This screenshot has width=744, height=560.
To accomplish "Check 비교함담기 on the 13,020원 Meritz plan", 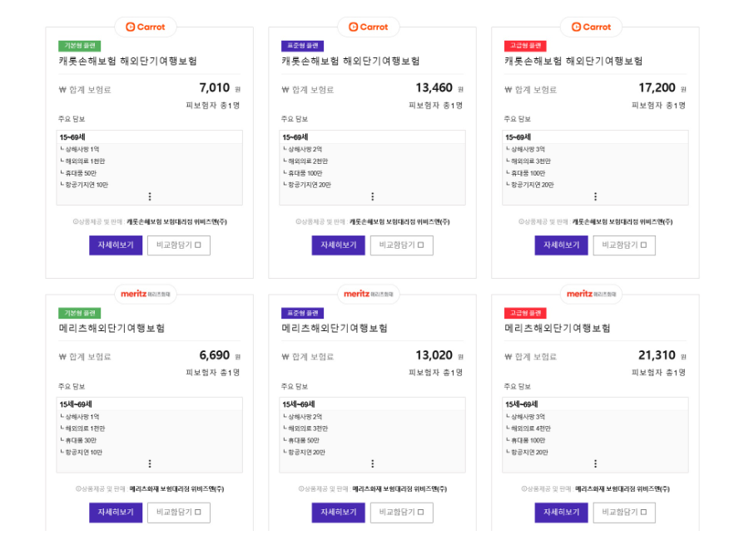I will (x=401, y=513).
